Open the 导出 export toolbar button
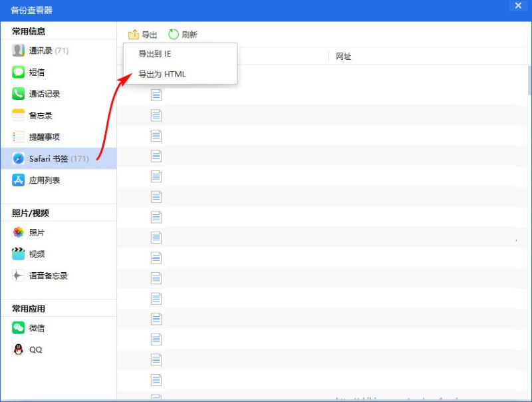Image resolution: width=532 pixels, height=402 pixels. (x=142, y=35)
